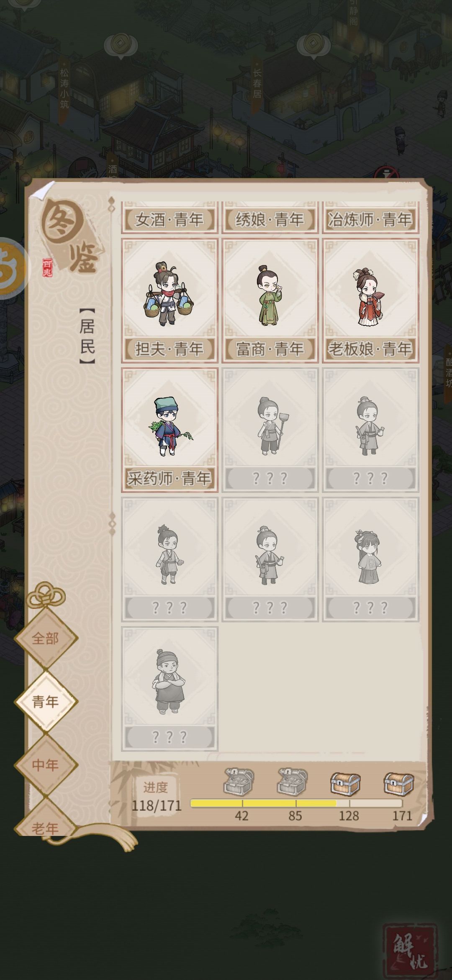
Task: Open the 担夫·青年 character card
Action: coord(169,301)
